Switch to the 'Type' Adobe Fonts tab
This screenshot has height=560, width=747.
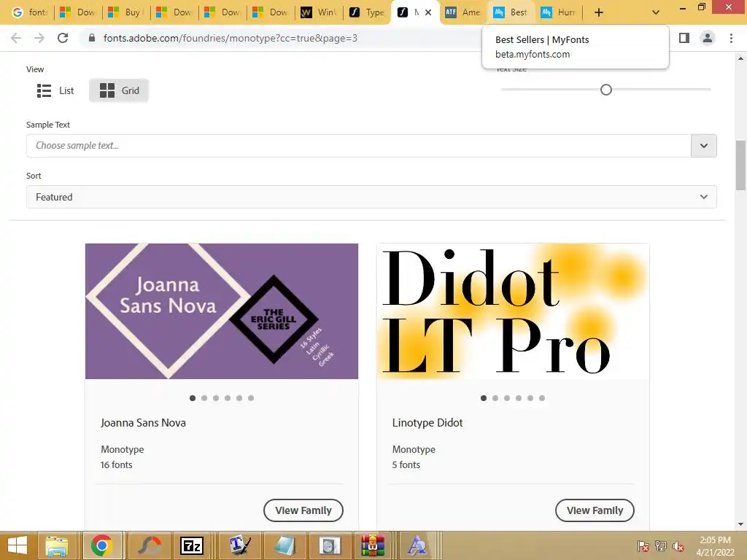[366, 12]
